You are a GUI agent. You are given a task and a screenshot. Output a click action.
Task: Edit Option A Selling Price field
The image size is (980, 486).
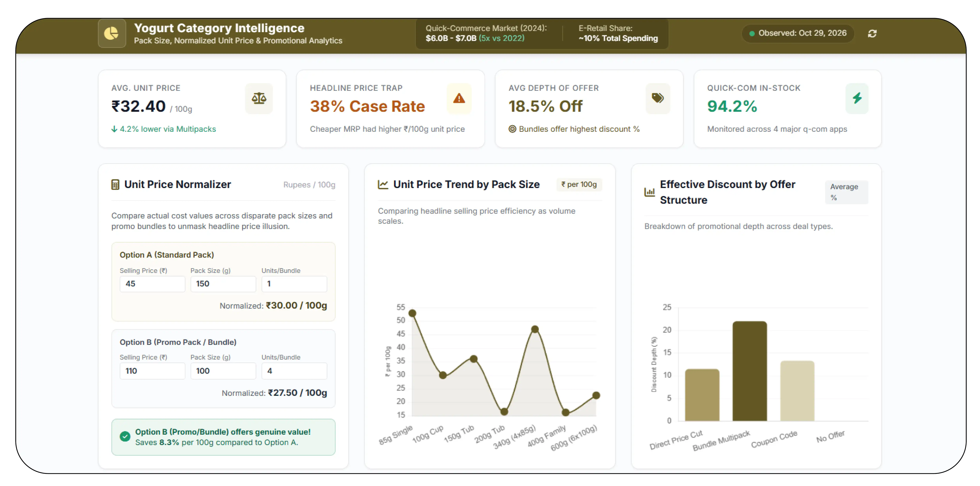pyautogui.click(x=152, y=284)
